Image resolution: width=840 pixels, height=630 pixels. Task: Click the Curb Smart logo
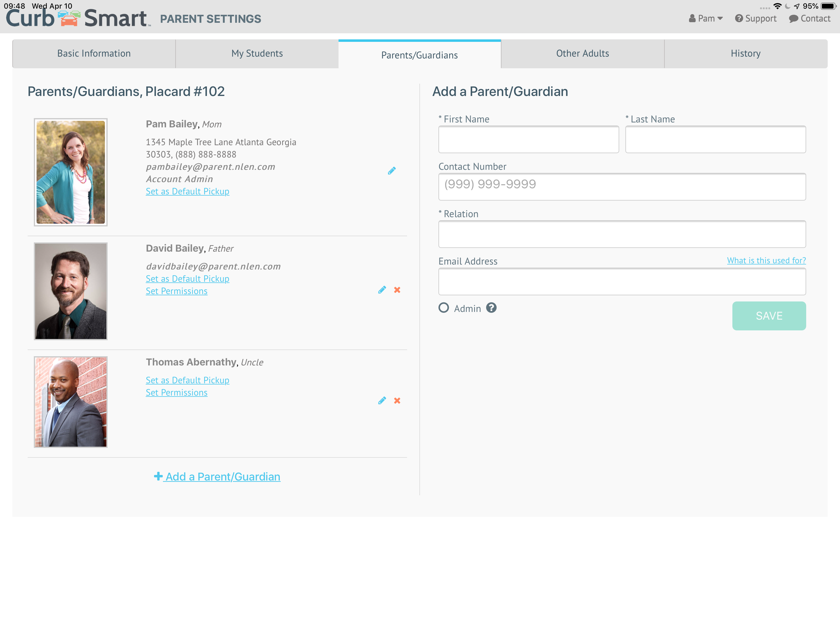(78, 18)
